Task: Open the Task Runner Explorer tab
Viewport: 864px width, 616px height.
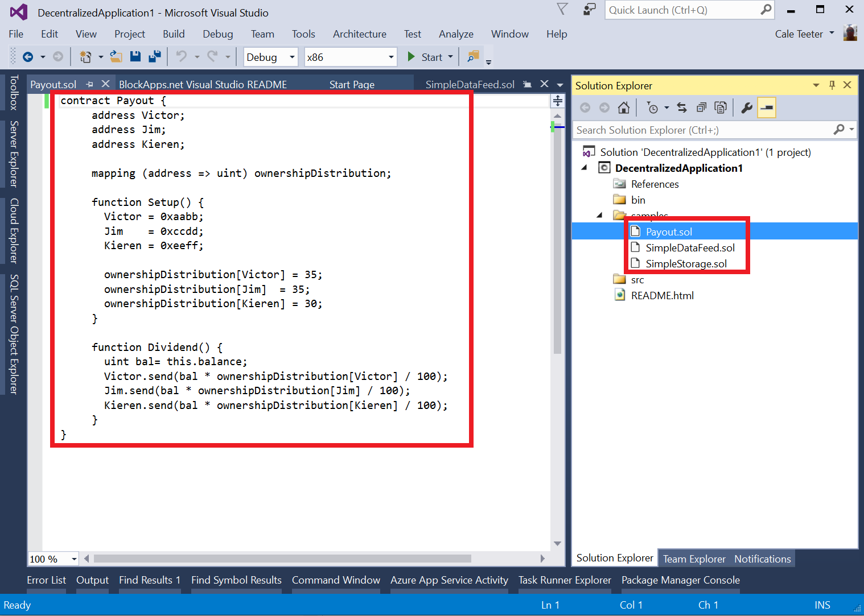Action: tap(565, 580)
